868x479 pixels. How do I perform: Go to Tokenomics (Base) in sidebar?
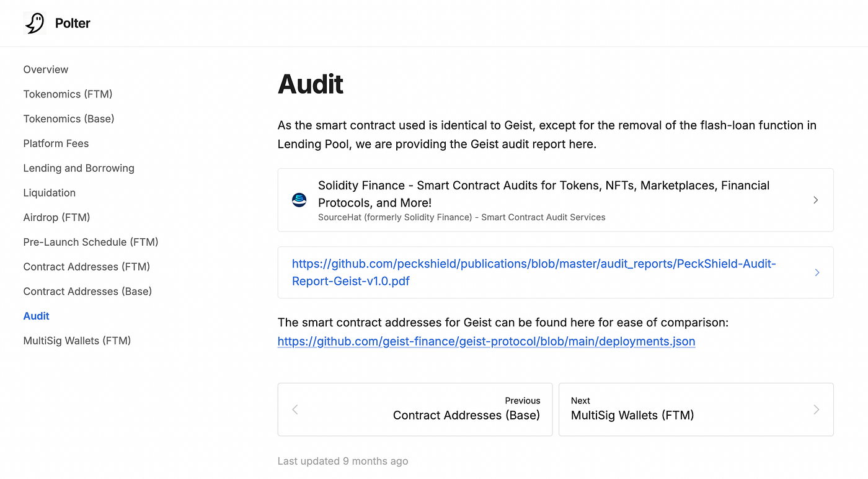point(69,119)
